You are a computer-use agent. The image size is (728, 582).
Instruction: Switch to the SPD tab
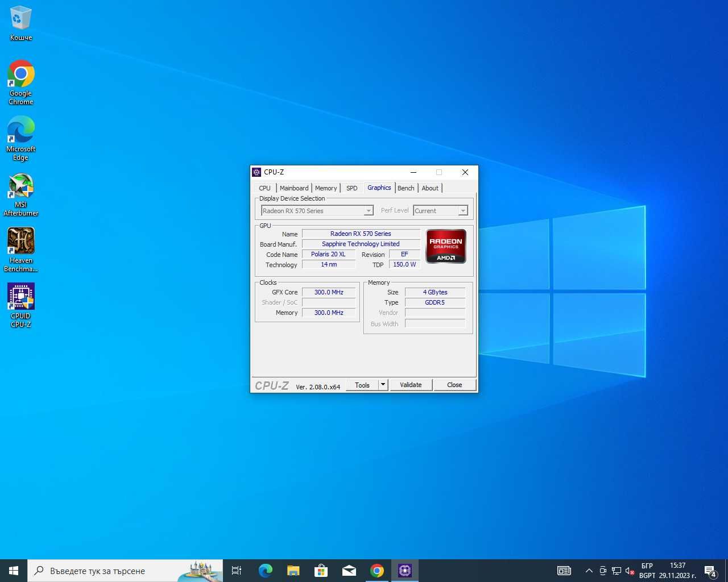tap(352, 188)
